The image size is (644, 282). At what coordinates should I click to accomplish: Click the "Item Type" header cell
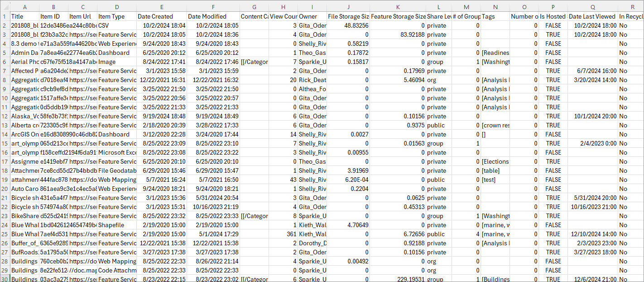(x=117, y=16)
